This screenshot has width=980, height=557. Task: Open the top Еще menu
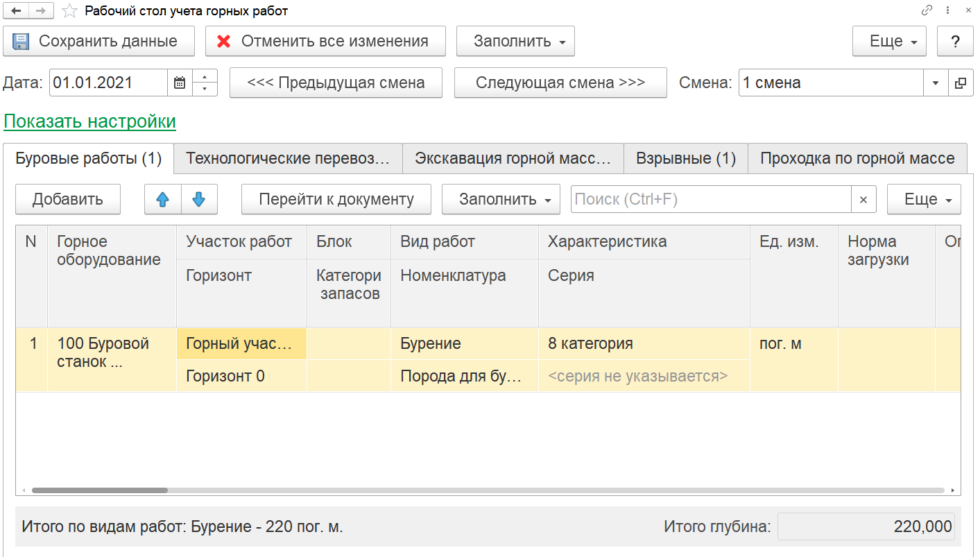pos(890,41)
